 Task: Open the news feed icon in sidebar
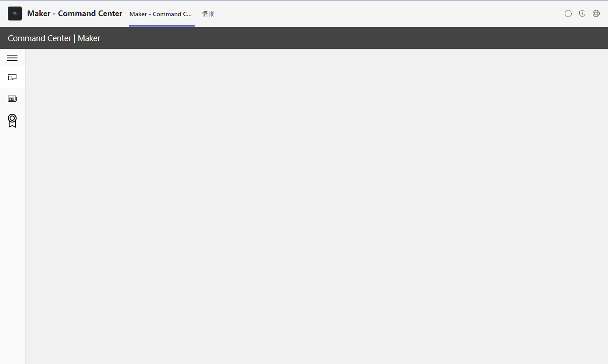tap(12, 99)
